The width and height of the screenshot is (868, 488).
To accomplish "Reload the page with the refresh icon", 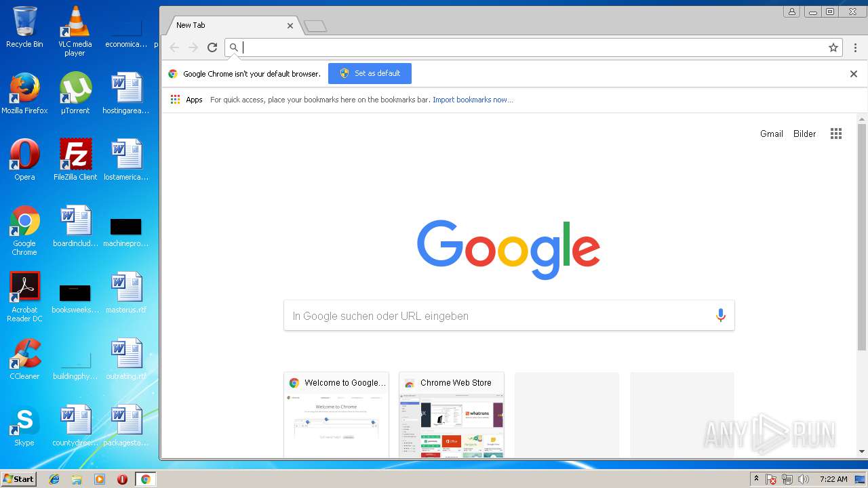I will pyautogui.click(x=212, y=47).
